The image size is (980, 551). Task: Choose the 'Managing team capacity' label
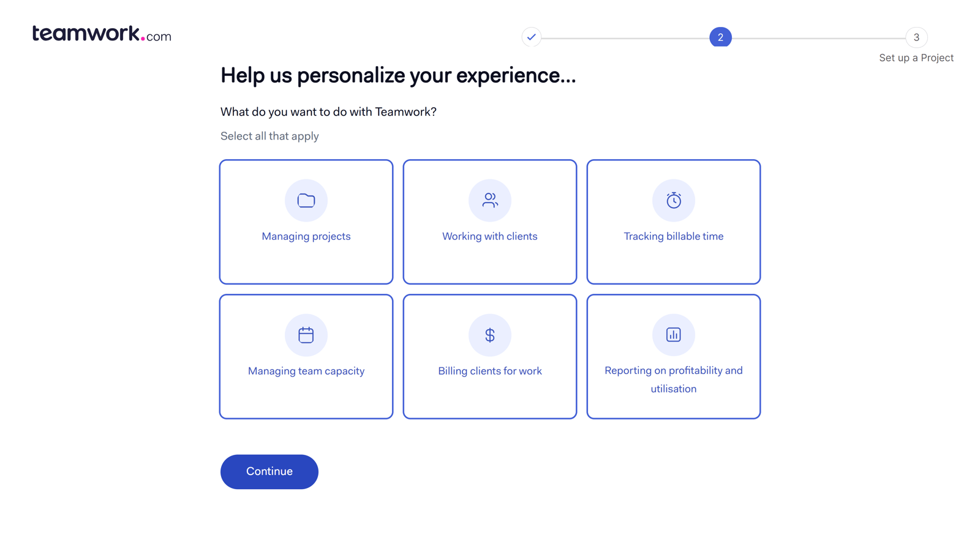click(x=306, y=371)
